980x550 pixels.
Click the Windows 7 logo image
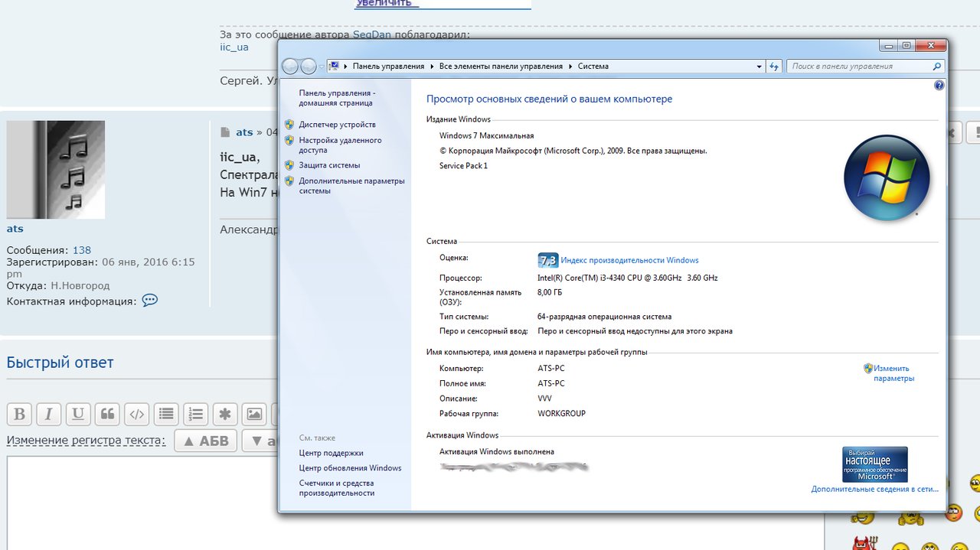[x=887, y=177]
